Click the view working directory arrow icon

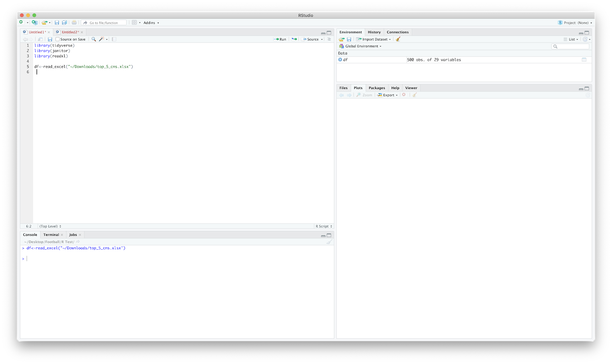pyautogui.click(x=78, y=242)
